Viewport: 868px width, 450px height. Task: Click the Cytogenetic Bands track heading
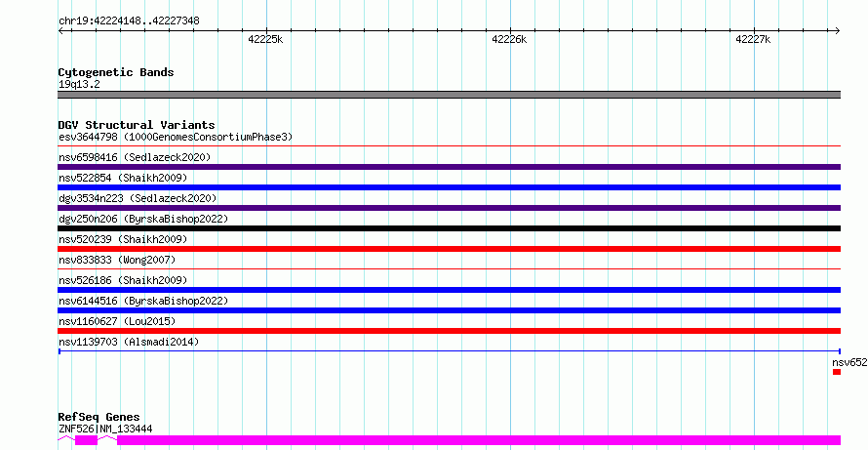116,72
